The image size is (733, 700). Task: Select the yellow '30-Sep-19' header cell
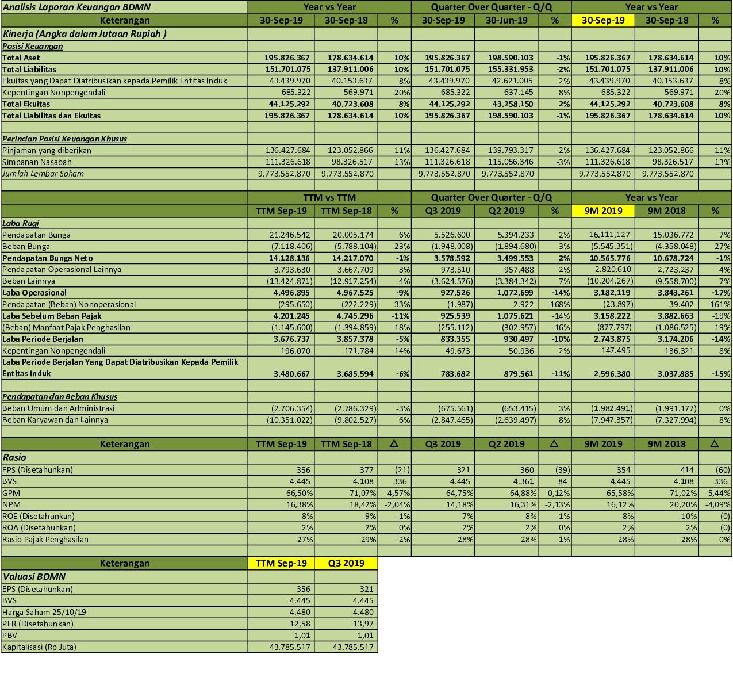point(603,20)
